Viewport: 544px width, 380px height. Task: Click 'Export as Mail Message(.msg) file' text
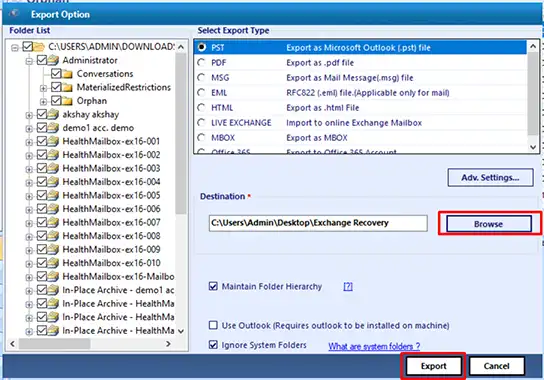point(350,78)
